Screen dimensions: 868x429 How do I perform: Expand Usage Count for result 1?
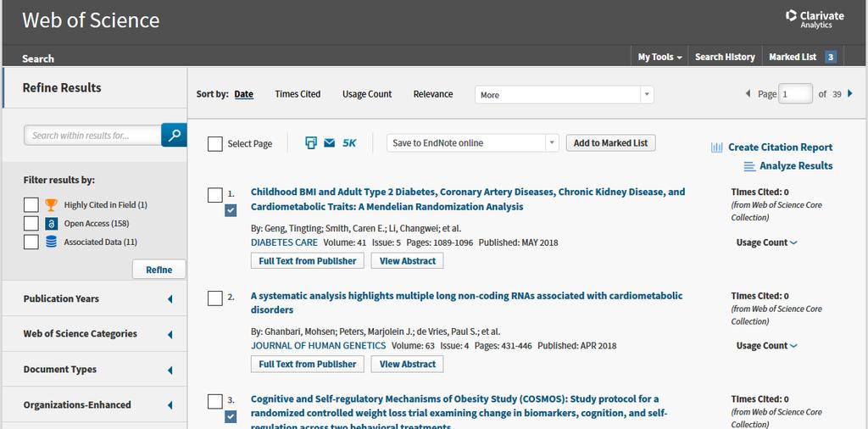coord(766,242)
